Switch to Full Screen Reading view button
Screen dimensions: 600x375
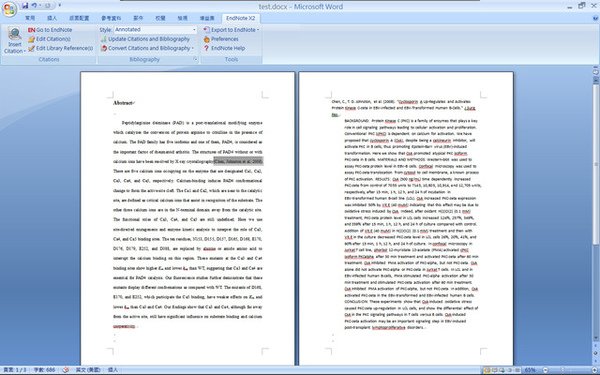point(495,370)
